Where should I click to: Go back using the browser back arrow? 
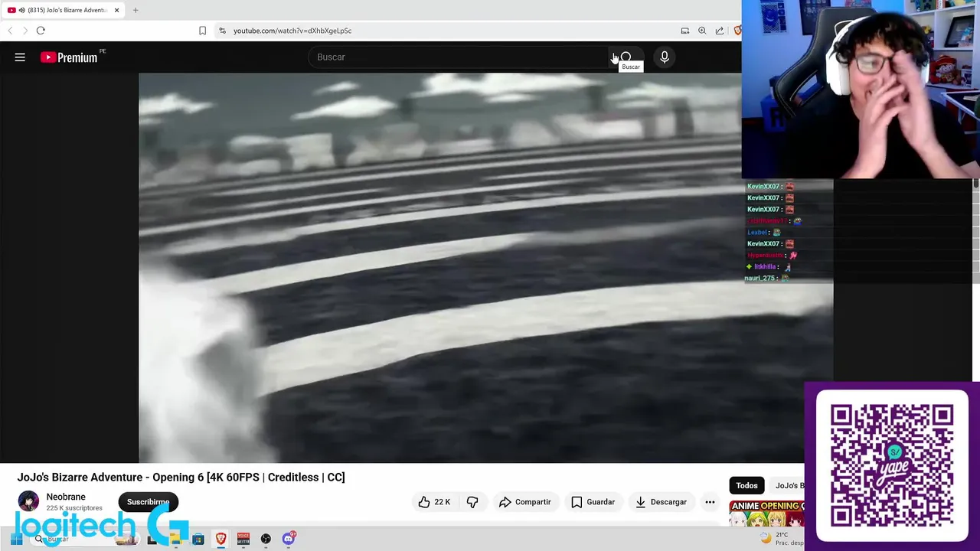tap(10, 31)
